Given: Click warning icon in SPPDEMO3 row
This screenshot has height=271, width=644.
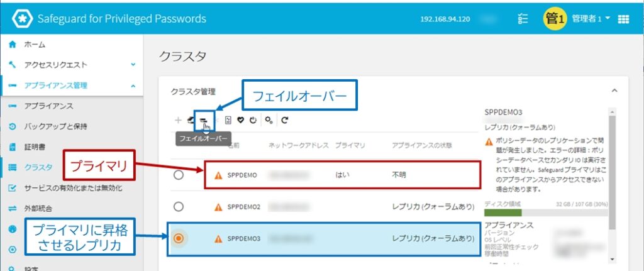Looking at the screenshot, I should (x=218, y=238).
